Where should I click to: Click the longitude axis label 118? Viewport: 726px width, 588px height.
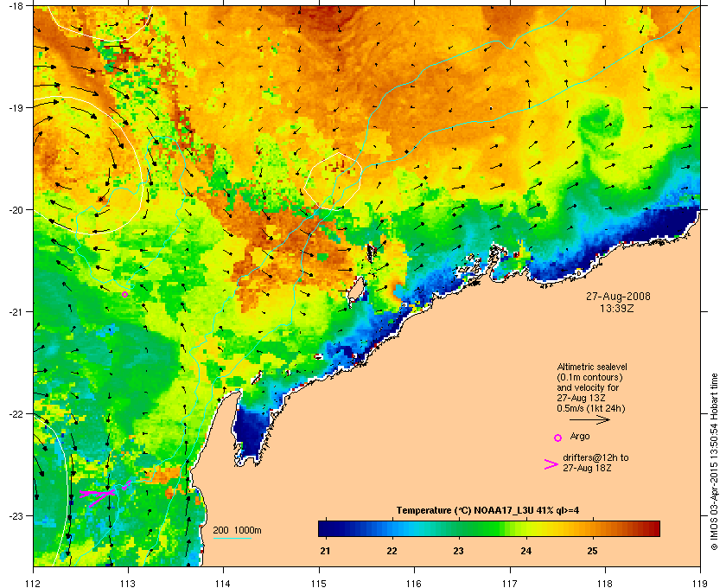[x=605, y=583]
